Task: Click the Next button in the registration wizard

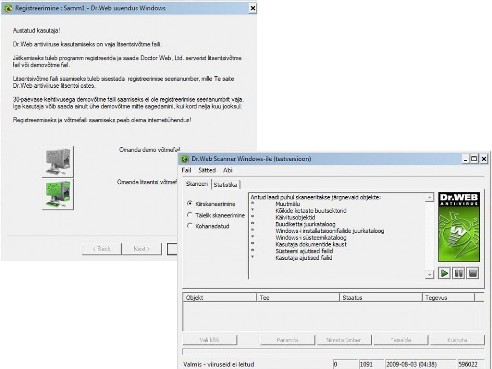Action: (142, 249)
